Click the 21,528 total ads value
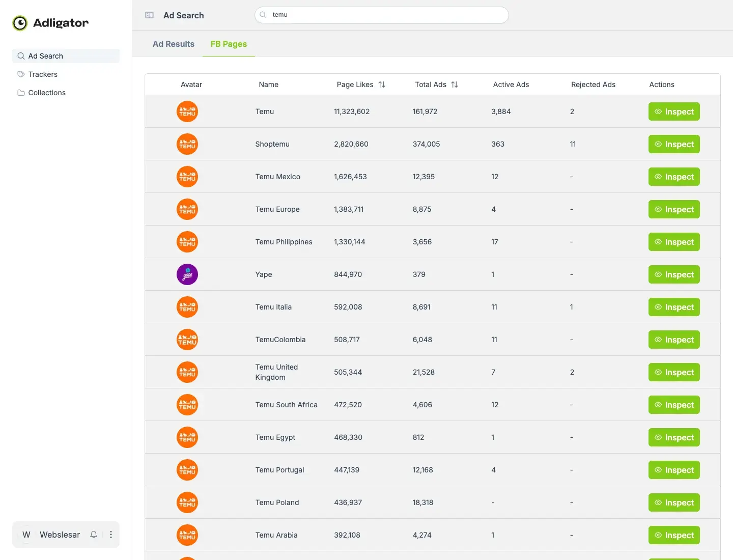The width and height of the screenshot is (733, 560). 424,372
